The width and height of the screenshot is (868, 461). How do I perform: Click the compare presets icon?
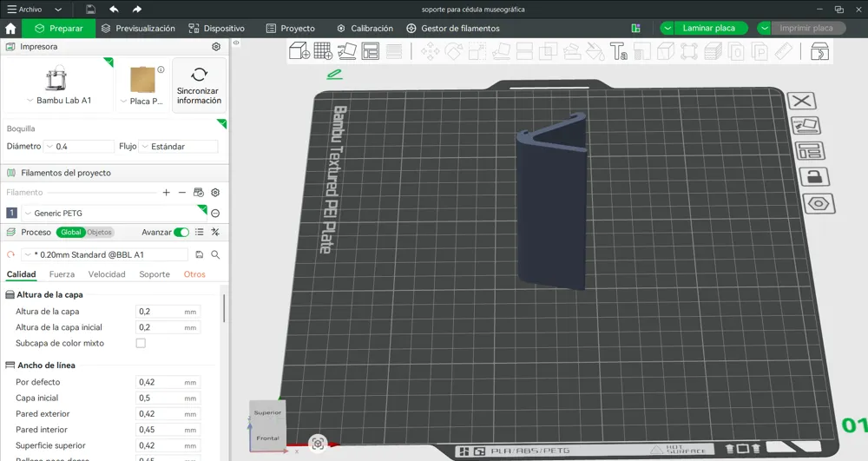pos(215,232)
